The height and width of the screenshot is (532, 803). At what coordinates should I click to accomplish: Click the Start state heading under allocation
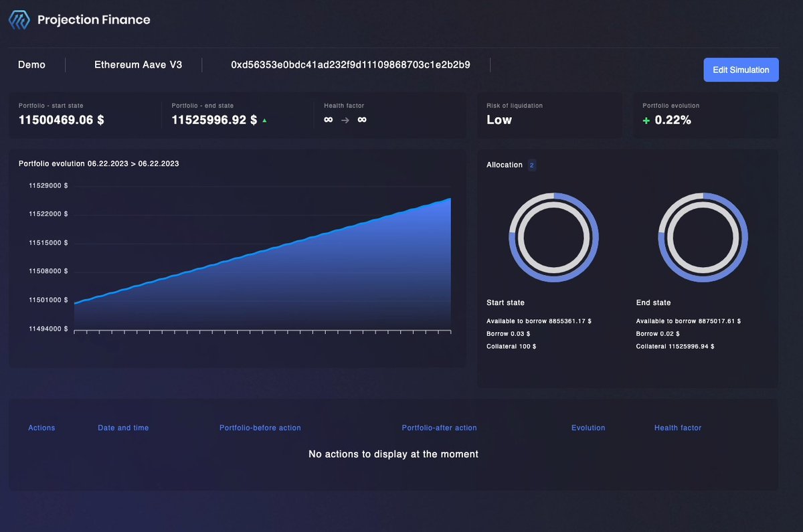tap(505, 303)
